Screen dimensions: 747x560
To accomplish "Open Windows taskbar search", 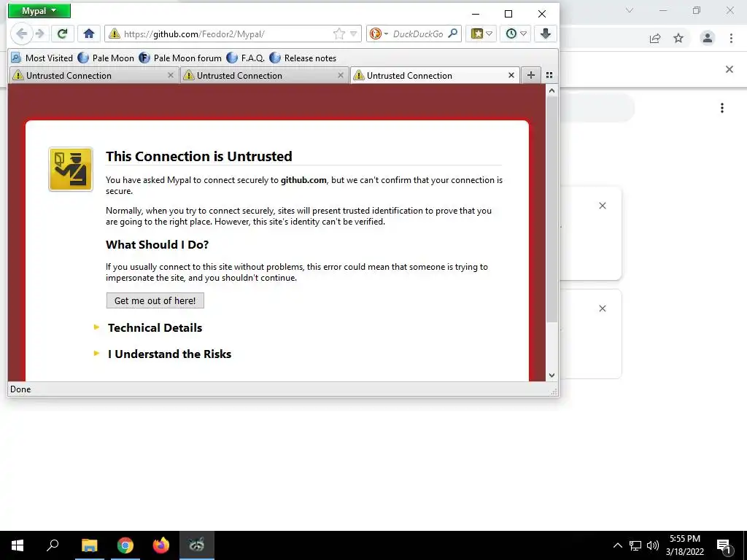I will [53, 545].
